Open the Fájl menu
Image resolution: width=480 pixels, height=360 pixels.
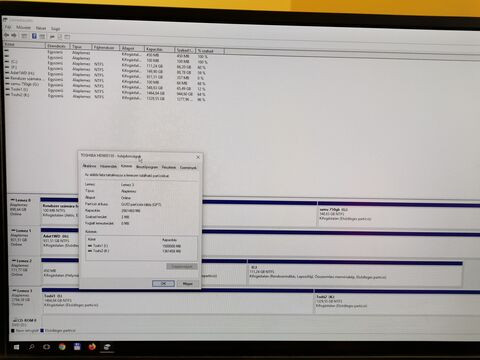coord(8,27)
